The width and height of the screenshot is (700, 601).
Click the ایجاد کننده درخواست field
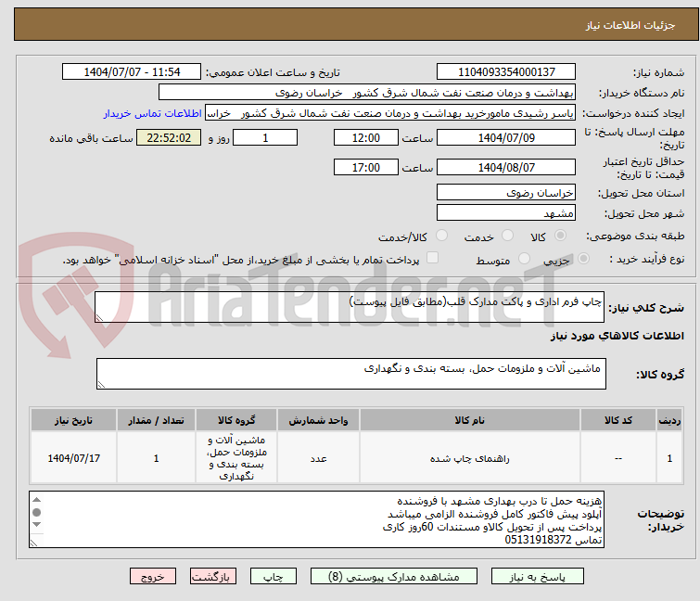389,113
